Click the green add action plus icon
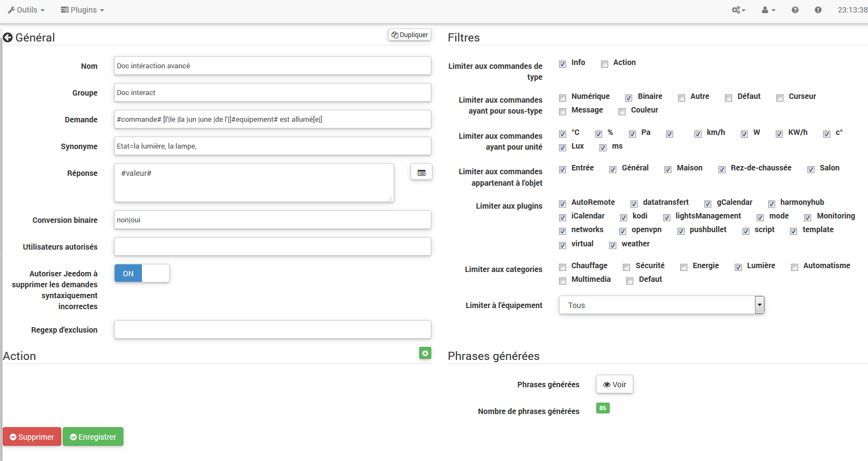 [425, 353]
